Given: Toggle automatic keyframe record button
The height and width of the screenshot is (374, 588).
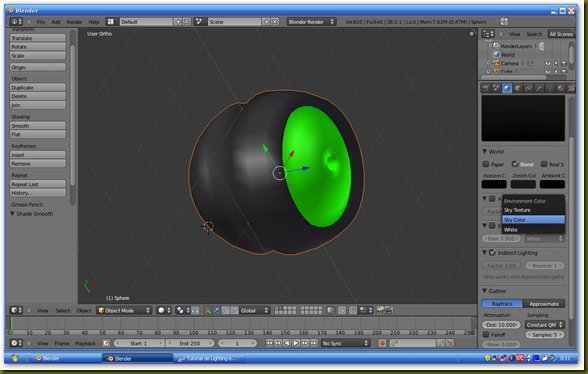Looking at the screenshot, I should pyautogui.click(x=382, y=343).
